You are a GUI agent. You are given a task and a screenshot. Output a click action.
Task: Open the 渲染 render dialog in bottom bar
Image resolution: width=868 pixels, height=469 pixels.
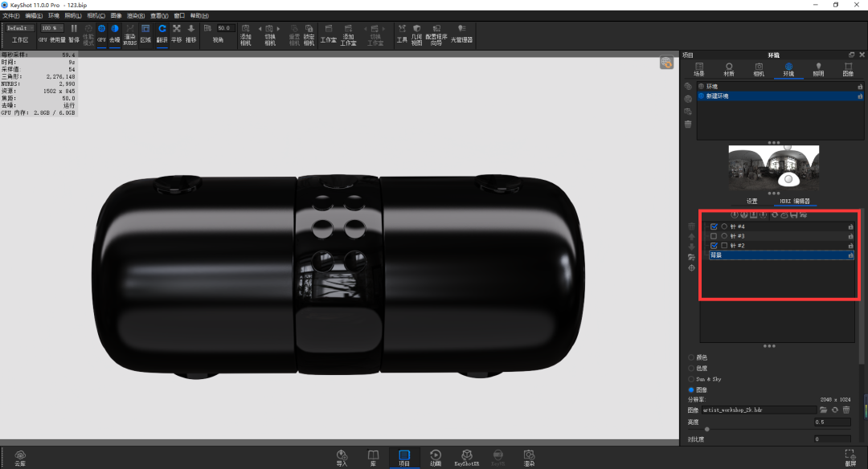529,458
